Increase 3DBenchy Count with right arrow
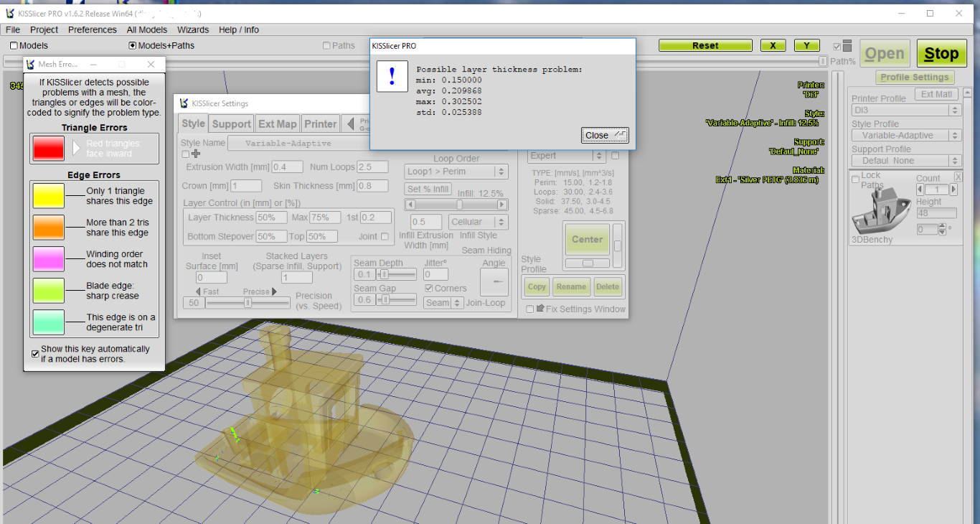Image resolution: width=980 pixels, height=524 pixels. coord(953,190)
